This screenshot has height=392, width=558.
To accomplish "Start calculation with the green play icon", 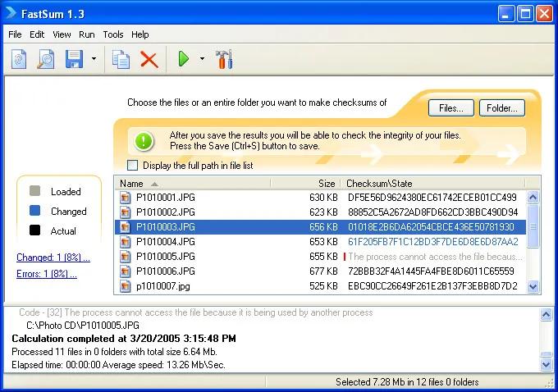I will [183, 59].
